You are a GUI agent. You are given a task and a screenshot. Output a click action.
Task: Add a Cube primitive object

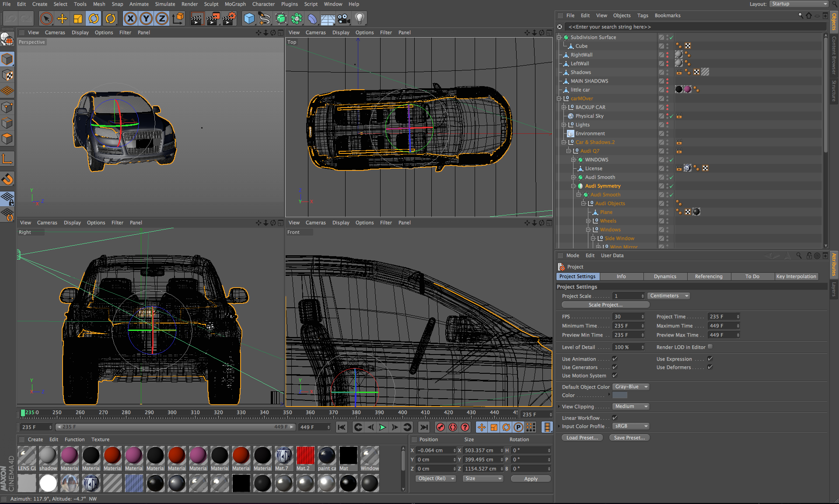[x=249, y=18]
